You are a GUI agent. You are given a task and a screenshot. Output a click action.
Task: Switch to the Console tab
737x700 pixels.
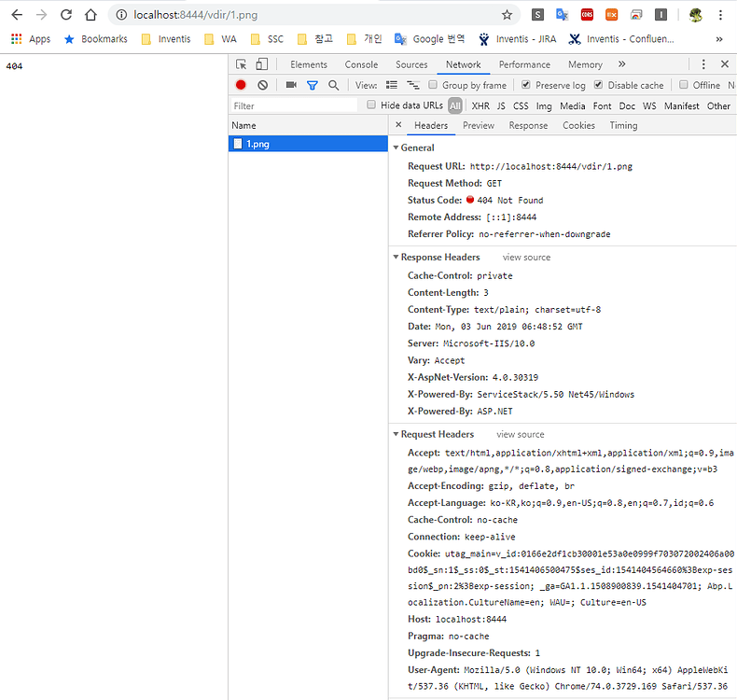pyautogui.click(x=361, y=64)
